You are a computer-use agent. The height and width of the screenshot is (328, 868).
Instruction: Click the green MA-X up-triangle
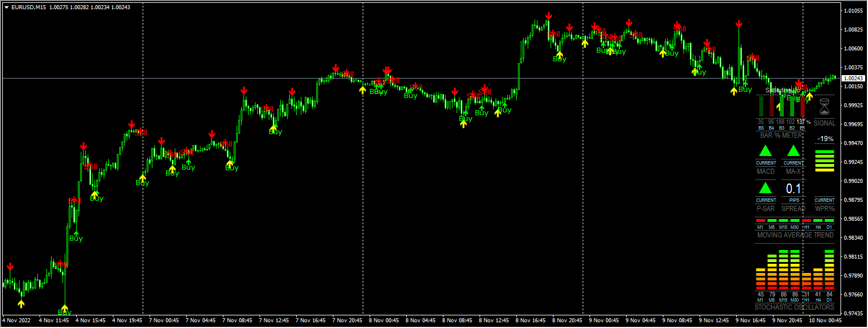coord(793,151)
